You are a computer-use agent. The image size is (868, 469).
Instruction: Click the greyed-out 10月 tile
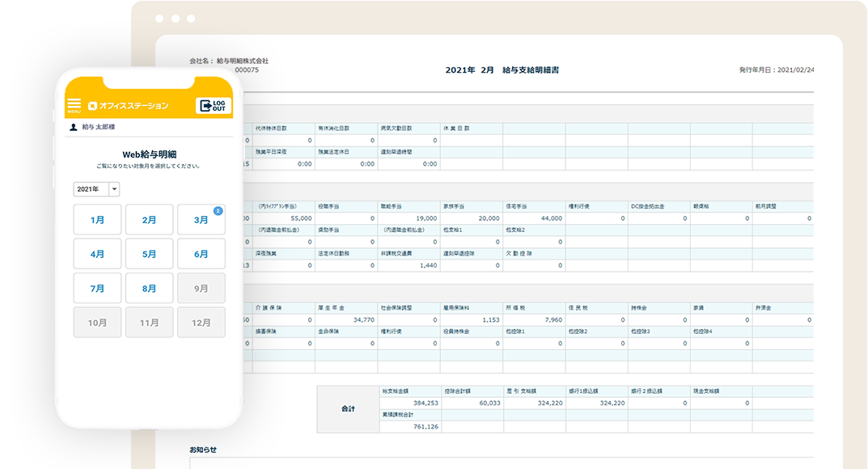(x=97, y=322)
